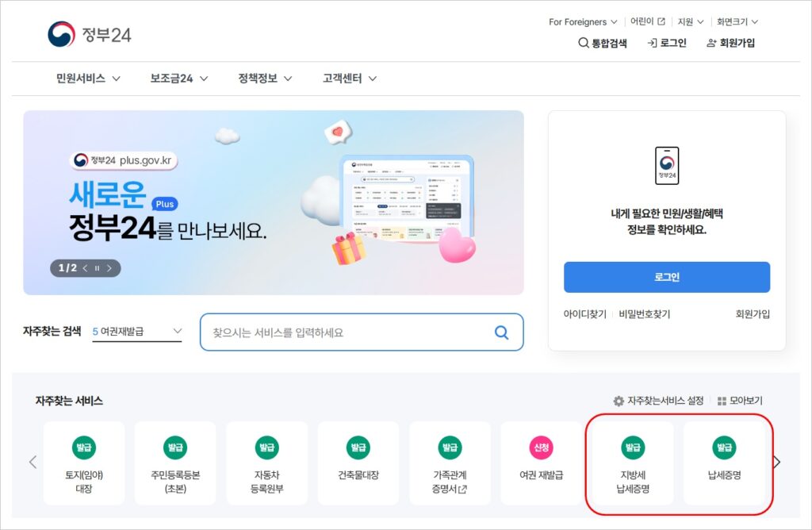Open 납세증명 service card

pyautogui.click(x=724, y=463)
